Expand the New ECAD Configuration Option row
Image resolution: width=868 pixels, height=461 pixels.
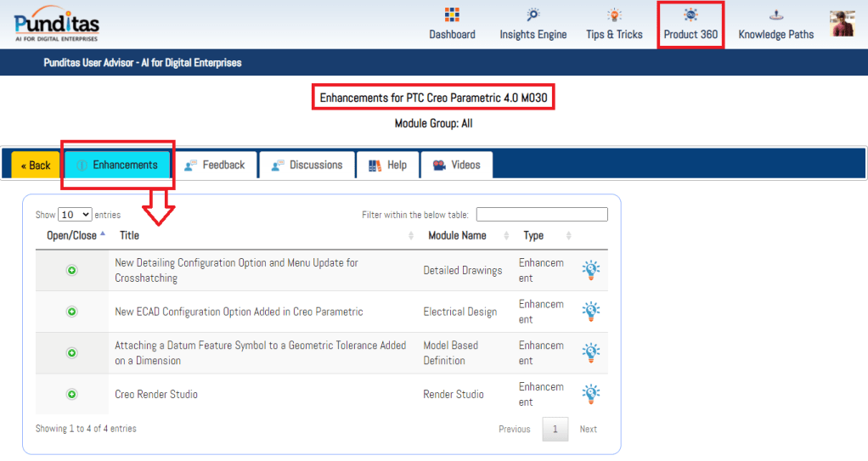72,312
